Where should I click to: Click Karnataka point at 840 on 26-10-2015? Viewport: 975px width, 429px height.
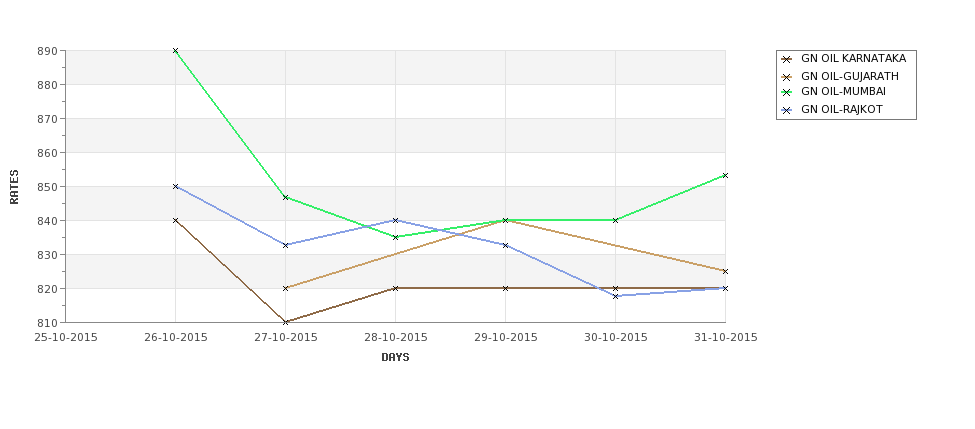coord(175,220)
